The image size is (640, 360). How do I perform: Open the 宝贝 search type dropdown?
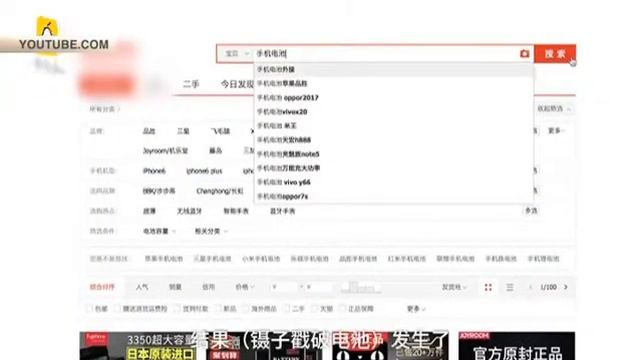[237, 53]
